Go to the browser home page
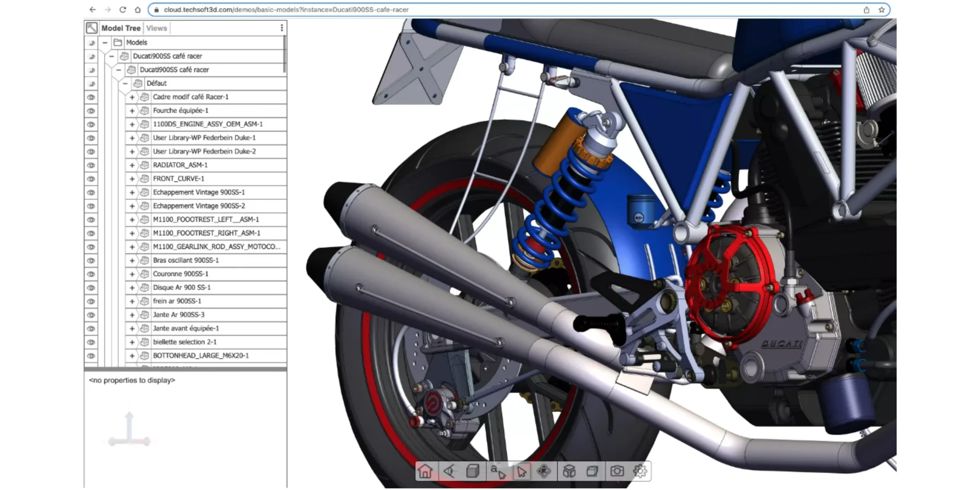Viewport: 980px width, 490px height. tap(138, 10)
